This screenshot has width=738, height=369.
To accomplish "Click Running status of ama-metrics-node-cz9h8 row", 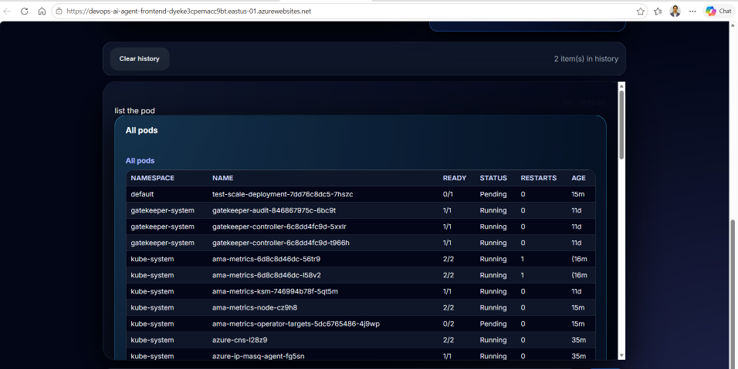I will pos(493,307).
